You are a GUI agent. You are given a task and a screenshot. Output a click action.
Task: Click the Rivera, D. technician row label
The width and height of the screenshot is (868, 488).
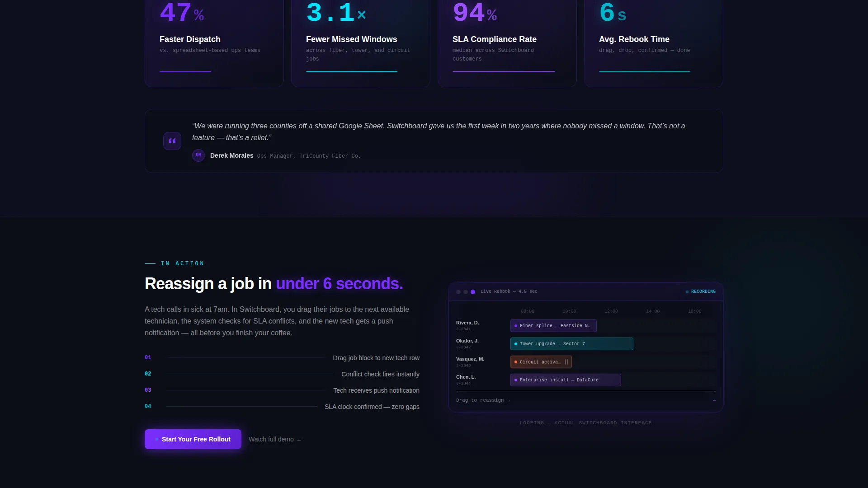(467, 323)
